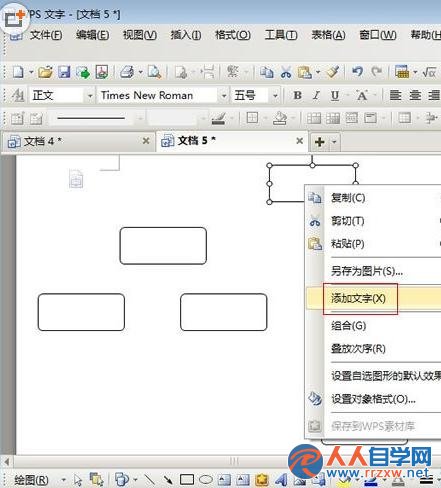Click the WordArt slanted A icon
The height and width of the screenshot is (488, 441).
pyautogui.click(x=281, y=480)
